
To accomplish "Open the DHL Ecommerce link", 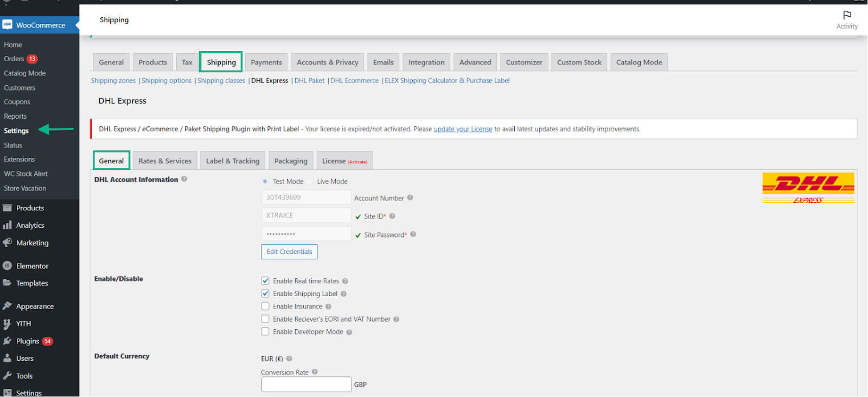I will point(355,81).
